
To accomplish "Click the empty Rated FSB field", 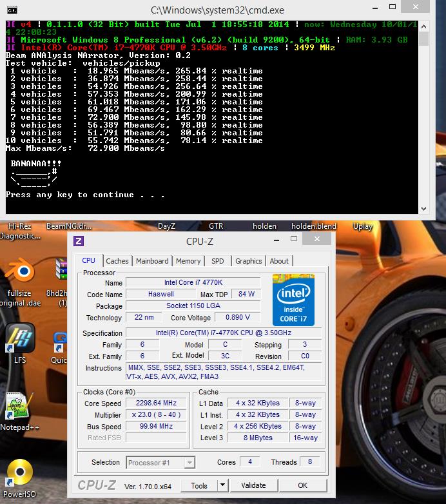I will coord(156,438).
